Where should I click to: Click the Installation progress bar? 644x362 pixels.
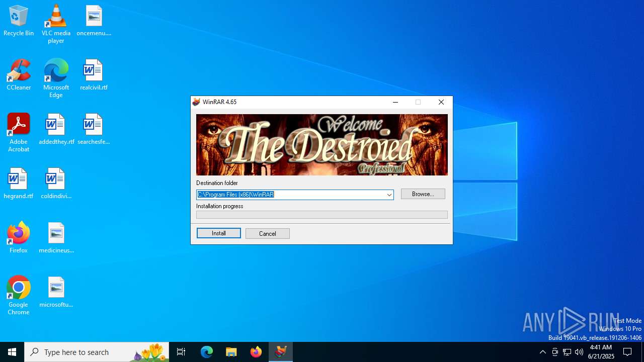coord(322,215)
